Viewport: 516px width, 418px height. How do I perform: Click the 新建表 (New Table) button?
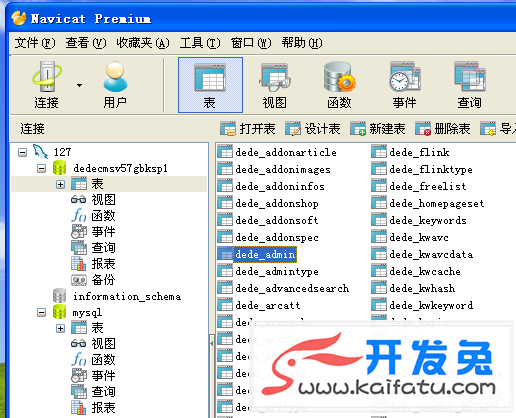(x=378, y=129)
